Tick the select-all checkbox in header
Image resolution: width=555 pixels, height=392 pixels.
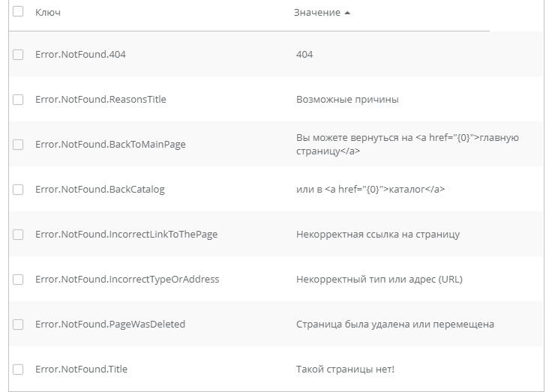18,12
